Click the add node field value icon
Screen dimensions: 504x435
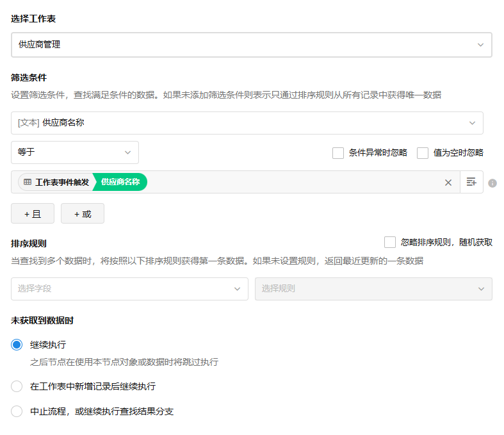click(471, 183)
